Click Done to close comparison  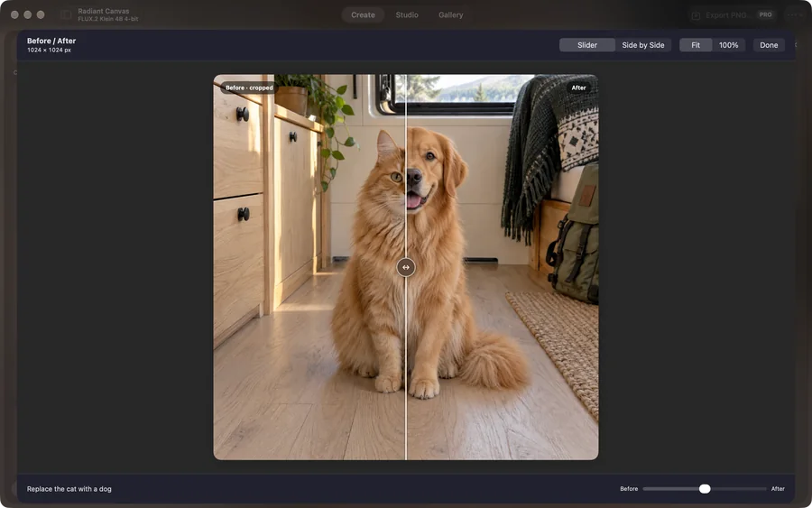click(x=769, y=45)
